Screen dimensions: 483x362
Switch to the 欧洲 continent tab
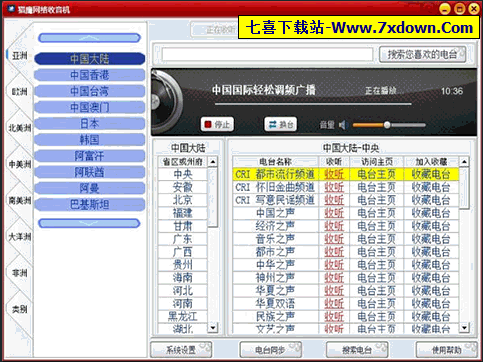19,91
